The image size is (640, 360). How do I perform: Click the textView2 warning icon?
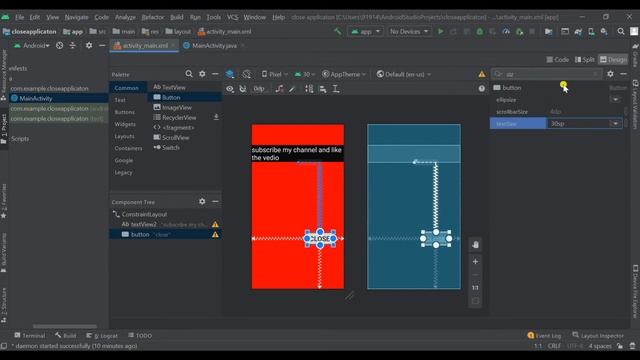215,224
